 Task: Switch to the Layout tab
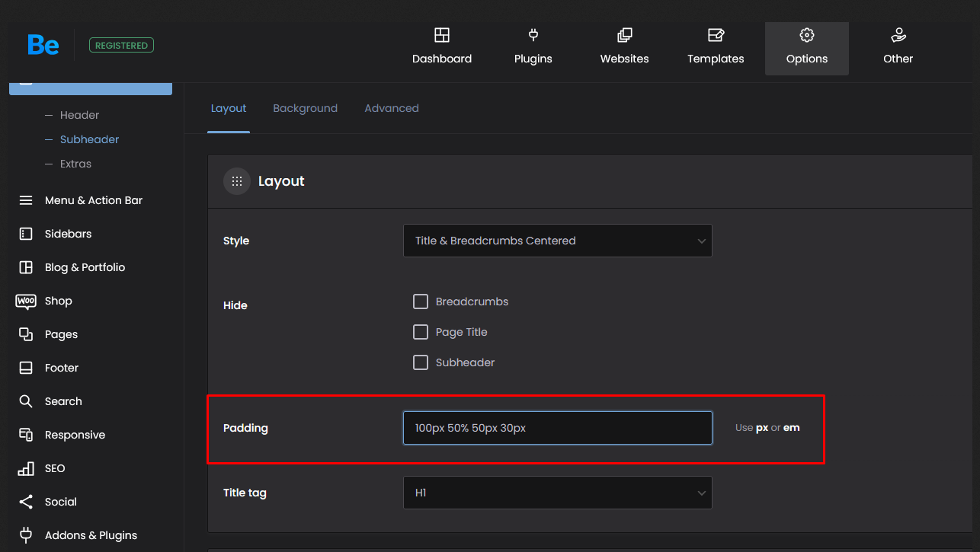click(229, 108)
